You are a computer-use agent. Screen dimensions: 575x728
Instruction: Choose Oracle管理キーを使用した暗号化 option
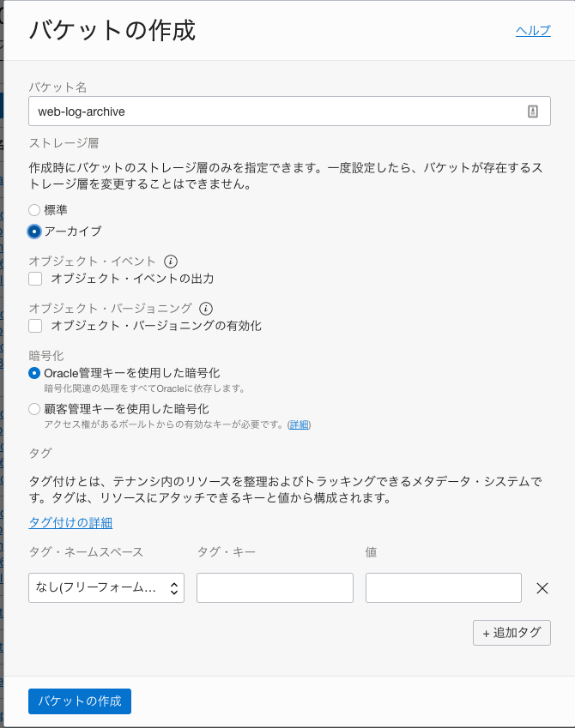click(34, 373)
